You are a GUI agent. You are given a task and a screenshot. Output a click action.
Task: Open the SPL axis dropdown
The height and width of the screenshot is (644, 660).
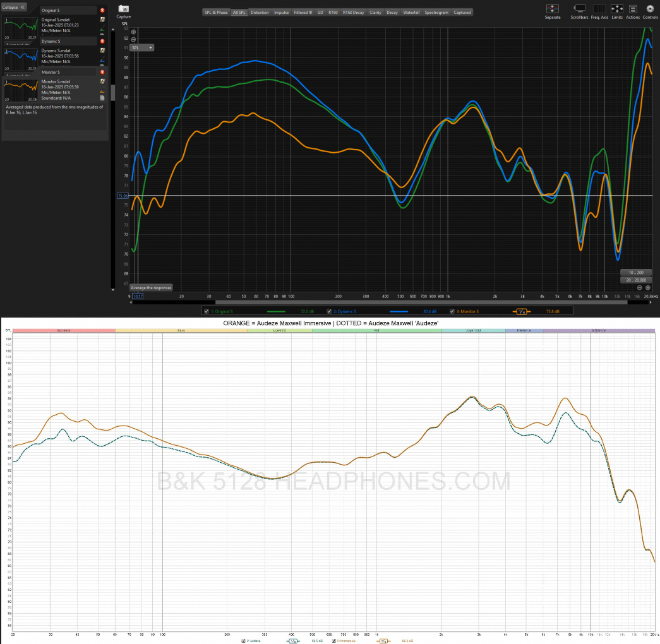(141, 47)
